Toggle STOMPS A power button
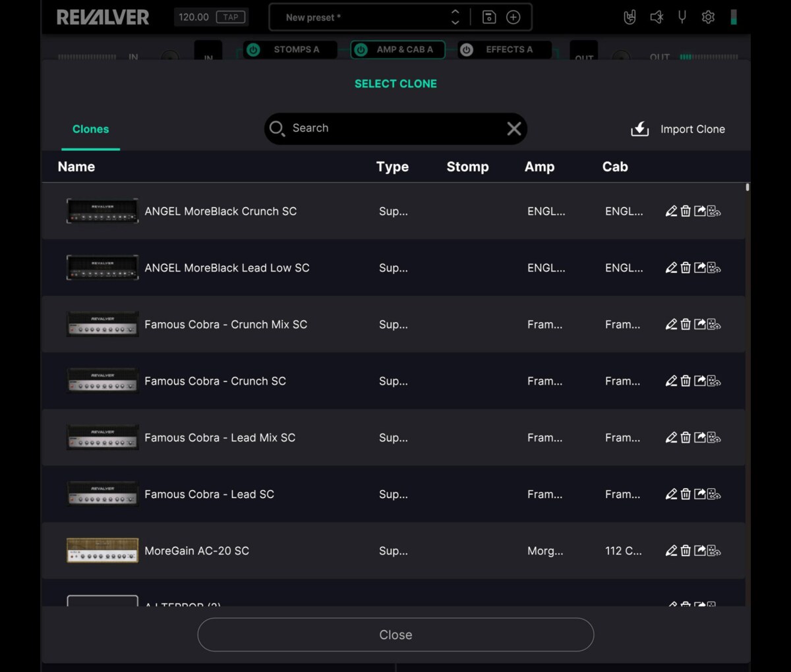The width and height of the screenshot is (791, 672). 253,49
